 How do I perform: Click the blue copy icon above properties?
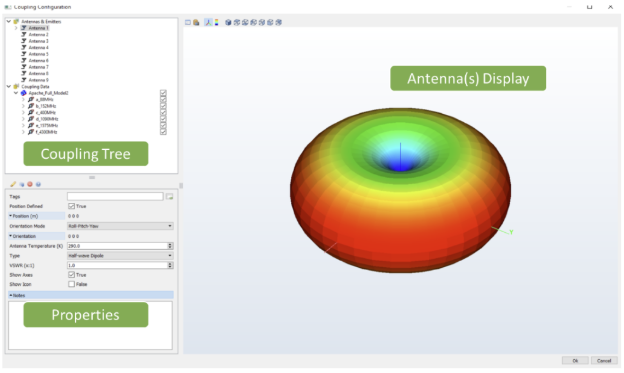pyautogui.click(x=21, y=184)
